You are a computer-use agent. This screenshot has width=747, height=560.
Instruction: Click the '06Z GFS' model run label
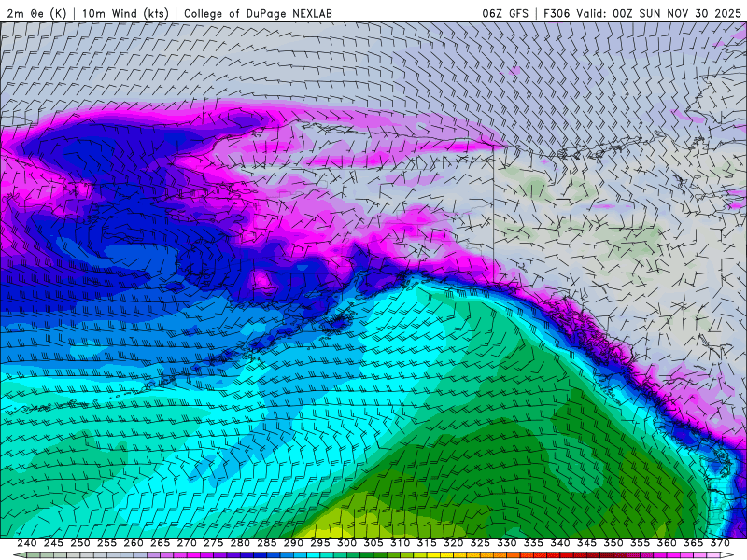(505, 13)
